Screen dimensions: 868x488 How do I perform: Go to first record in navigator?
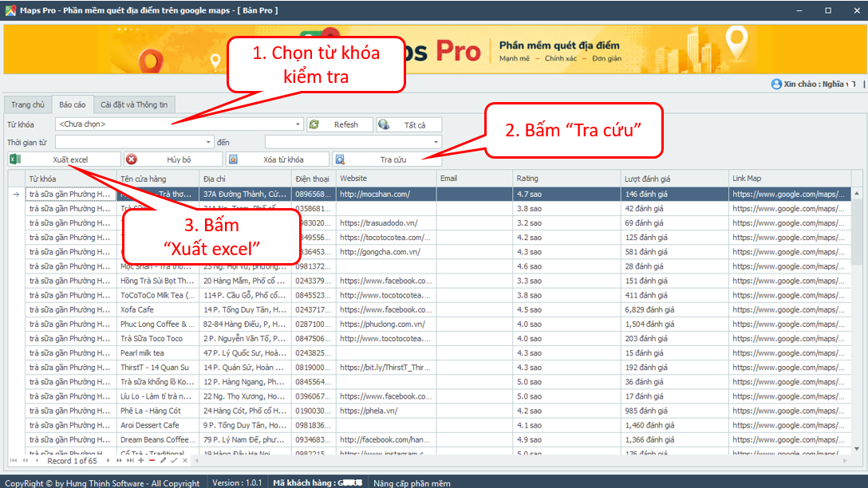pyautogui.click(x=14, y=460)
